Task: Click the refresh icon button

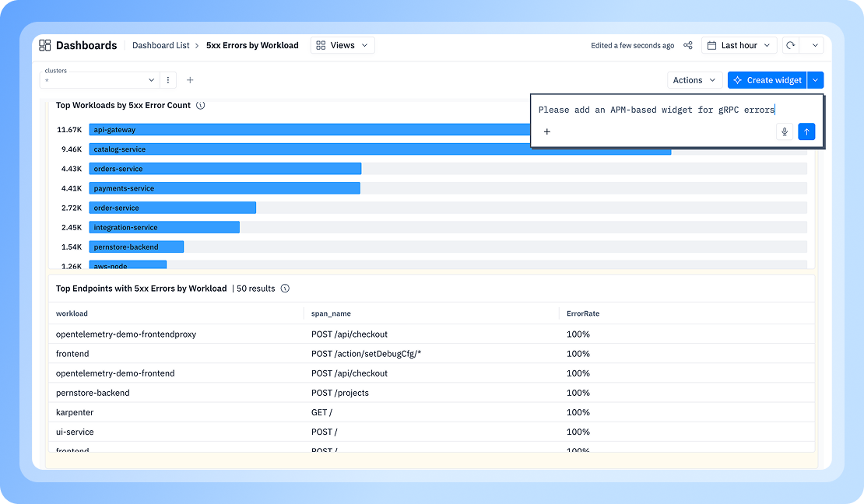Action: (x=791, y=45)
